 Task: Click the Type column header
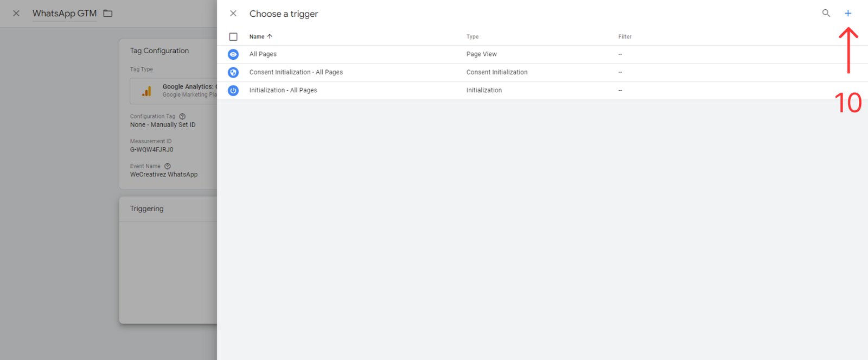[473, 37]
